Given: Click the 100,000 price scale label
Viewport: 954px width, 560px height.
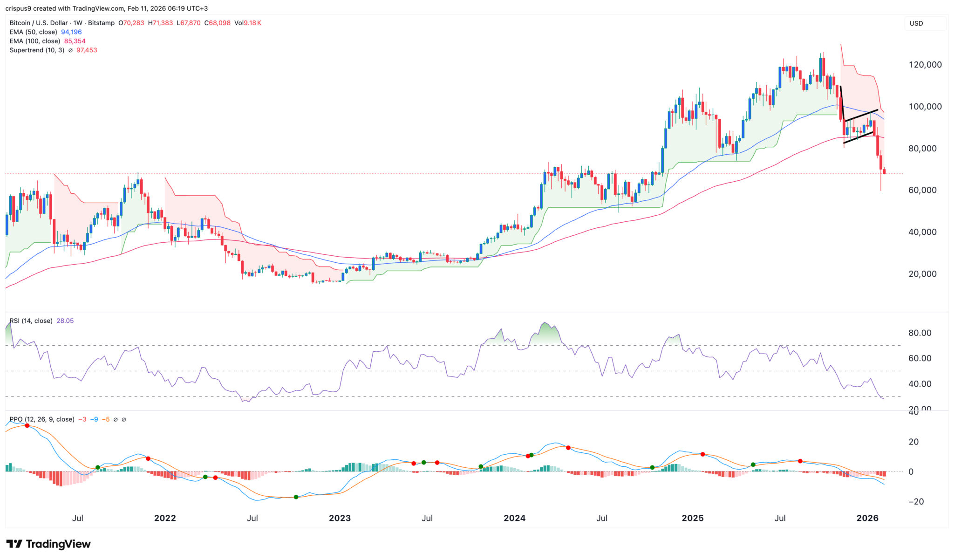Looking at the screenshot, I should coord(925,107).
